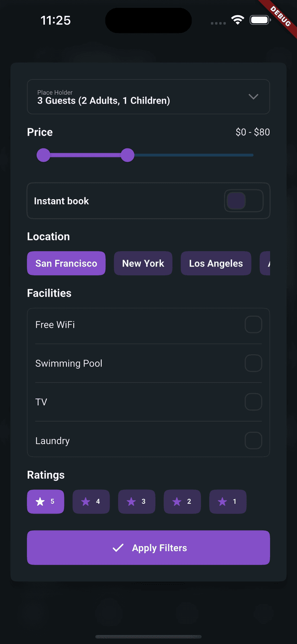The width and height of the screenshot is (297, 644).
Task: Select the San Francisco location chip
Action: point(66,263)
